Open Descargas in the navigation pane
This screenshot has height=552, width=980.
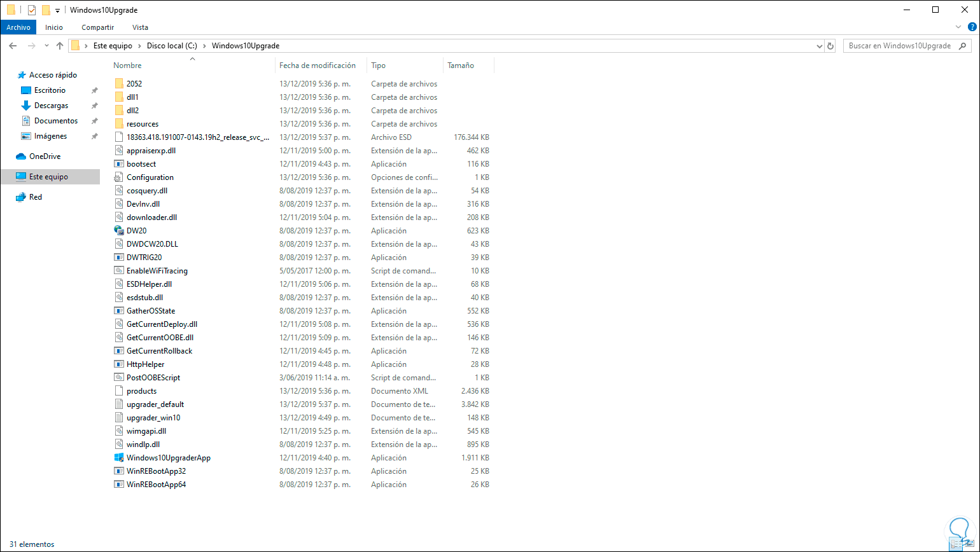51,106
